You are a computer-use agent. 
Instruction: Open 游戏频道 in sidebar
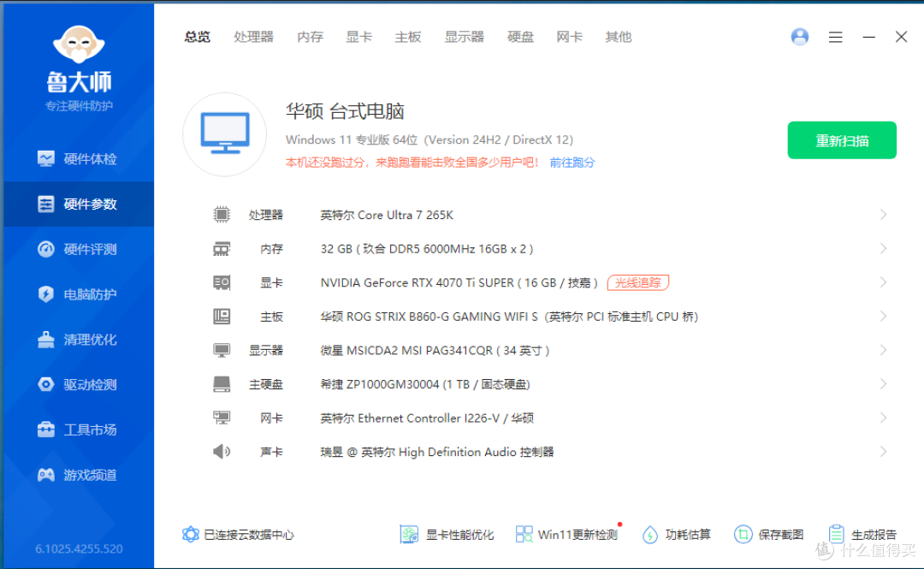(78, 475)
